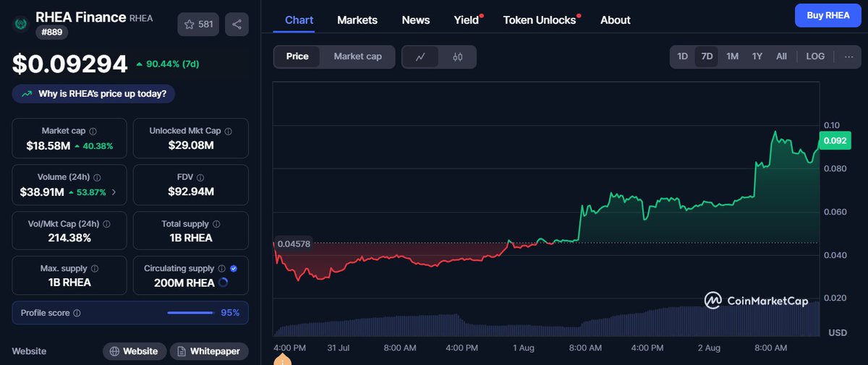The width and height of the screenshot is (868, 365).
Task: Select the 1M time range
Action: click(x=732, y=56)
